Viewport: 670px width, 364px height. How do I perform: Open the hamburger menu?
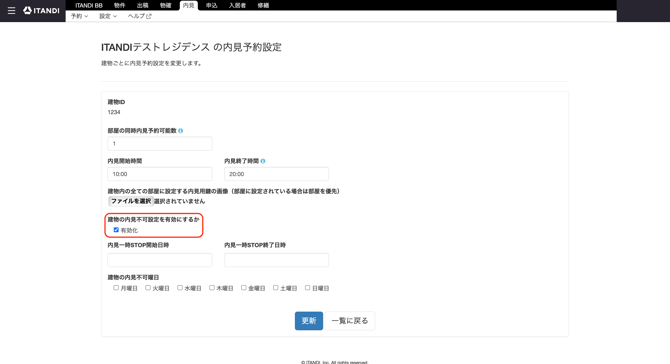12,10
